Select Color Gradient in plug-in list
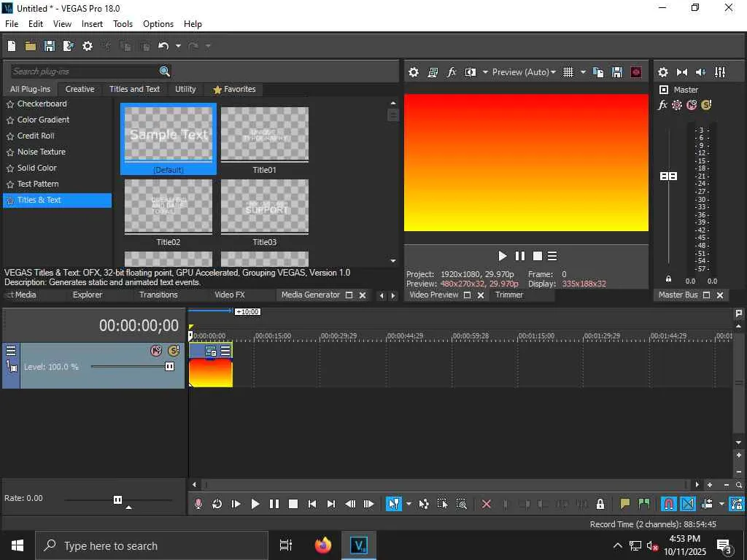This screenshot has height=560, width=747. pyautogui.click(x=43, y=120)
